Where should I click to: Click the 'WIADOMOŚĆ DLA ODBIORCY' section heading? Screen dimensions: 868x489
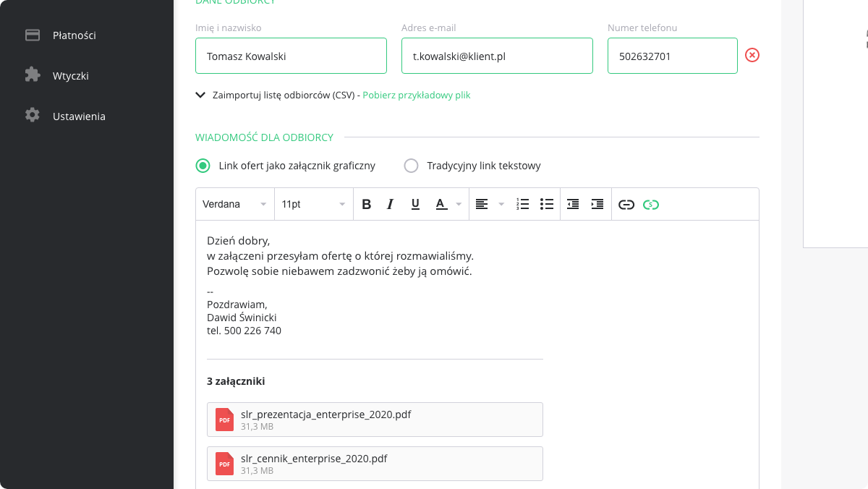coord(264,137)
